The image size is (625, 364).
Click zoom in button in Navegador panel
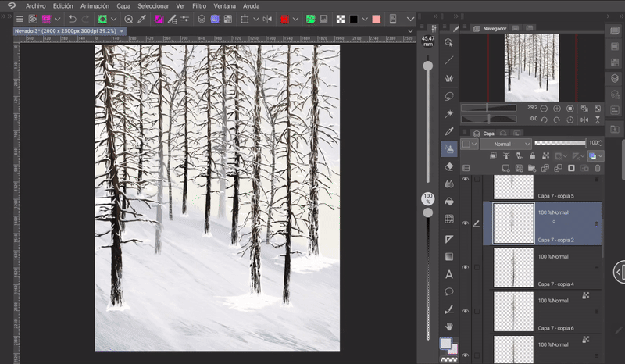tap(557, 109)
